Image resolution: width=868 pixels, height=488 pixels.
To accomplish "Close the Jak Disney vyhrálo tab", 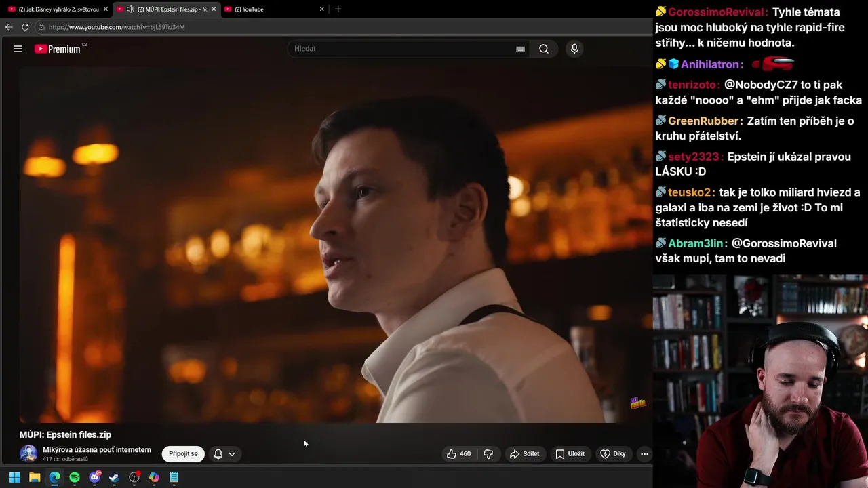I will (106, 9).
